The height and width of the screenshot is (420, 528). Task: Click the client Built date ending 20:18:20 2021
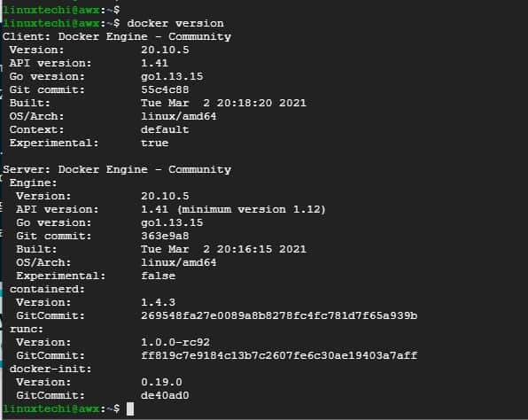point(223,103)
